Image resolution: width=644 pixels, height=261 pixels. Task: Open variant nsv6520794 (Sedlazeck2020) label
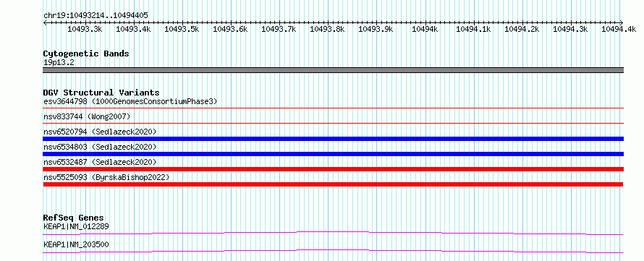tap(100, 132)
